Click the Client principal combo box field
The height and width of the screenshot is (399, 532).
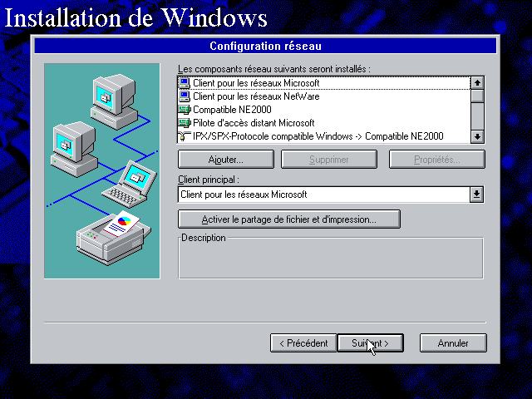click(x=324, y=195)
